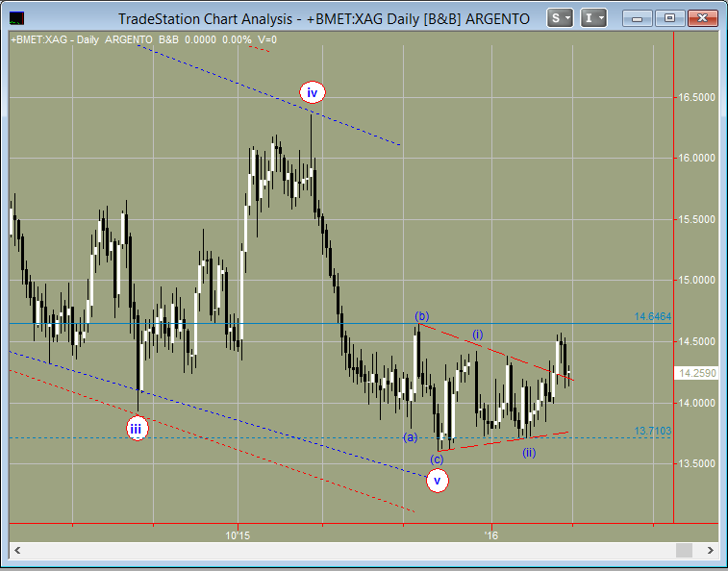This screenshot has width=728, height=571.
Task: Minimize the chart analysis window
Action: [637, 18]
